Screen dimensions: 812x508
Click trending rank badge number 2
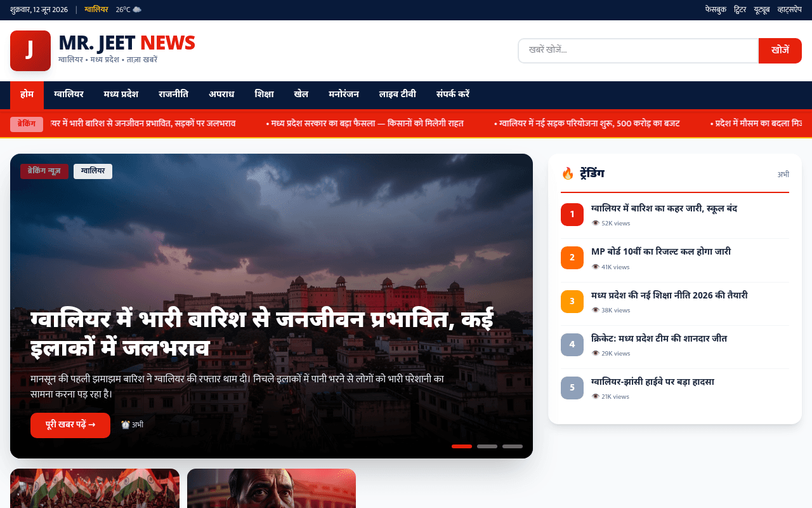coord(572,258)
